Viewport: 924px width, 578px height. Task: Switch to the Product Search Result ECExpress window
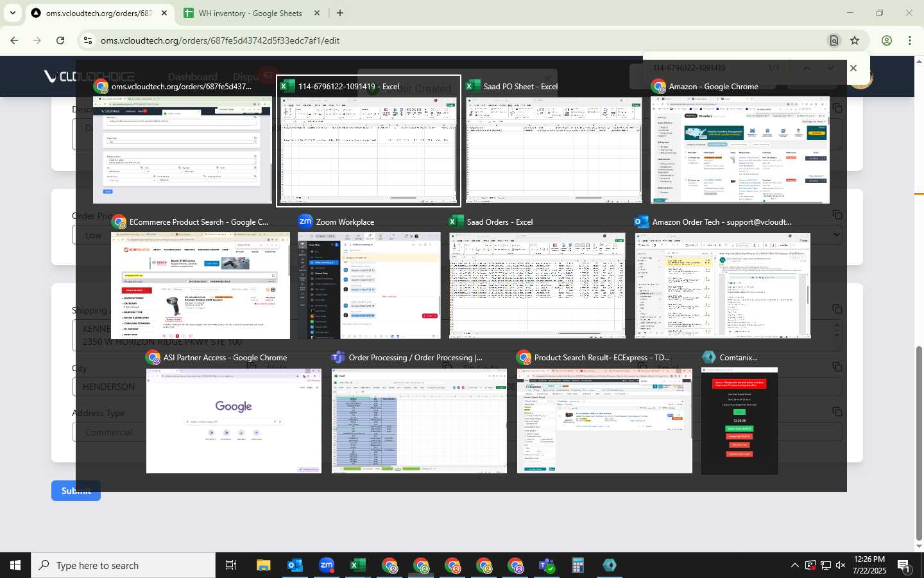click(604, 414)
